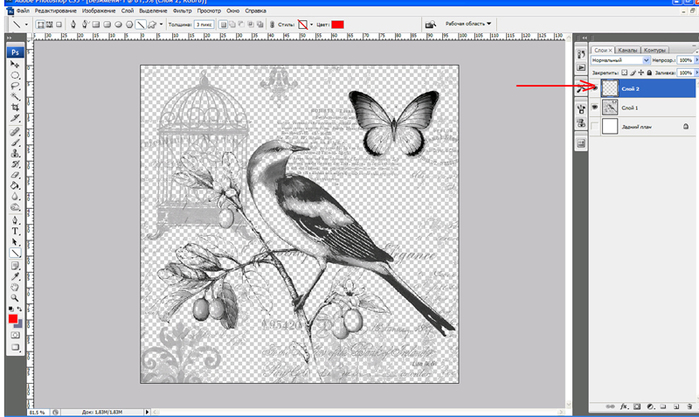
Task: Select the Crop tool
Action: point(15,107)
